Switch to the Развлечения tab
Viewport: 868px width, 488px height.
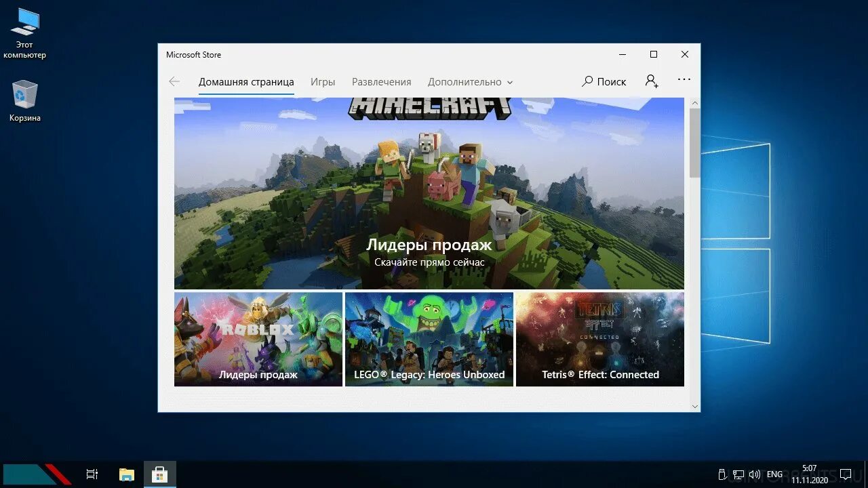coord(381,82)
